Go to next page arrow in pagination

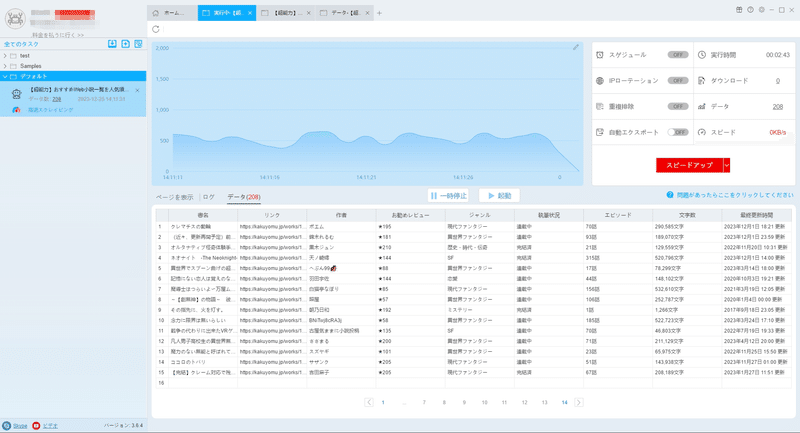pos(579,402)
